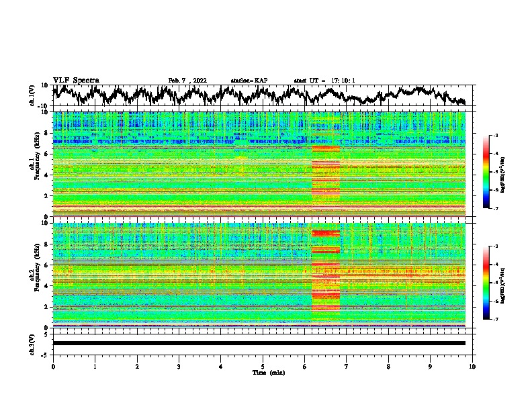Click the "ch.3(V)" axis label
This screenshot has height=411, width=532.
tap(32, 345)
